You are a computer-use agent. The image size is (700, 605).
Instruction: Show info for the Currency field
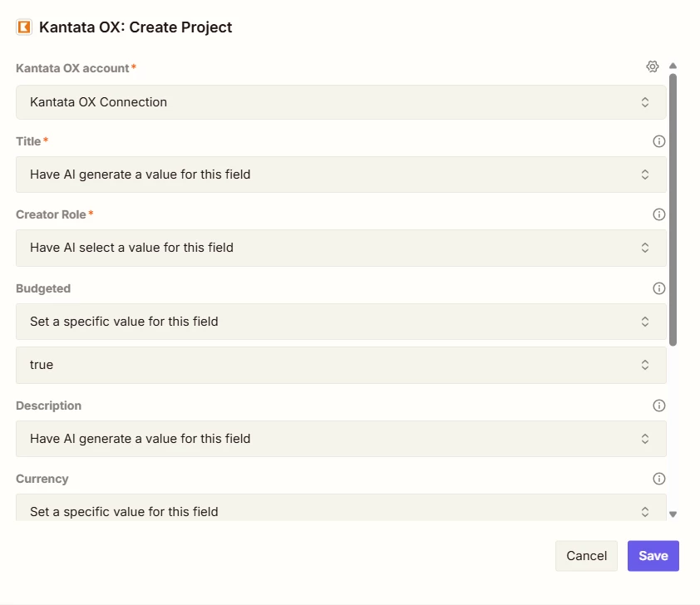[659, 479]
